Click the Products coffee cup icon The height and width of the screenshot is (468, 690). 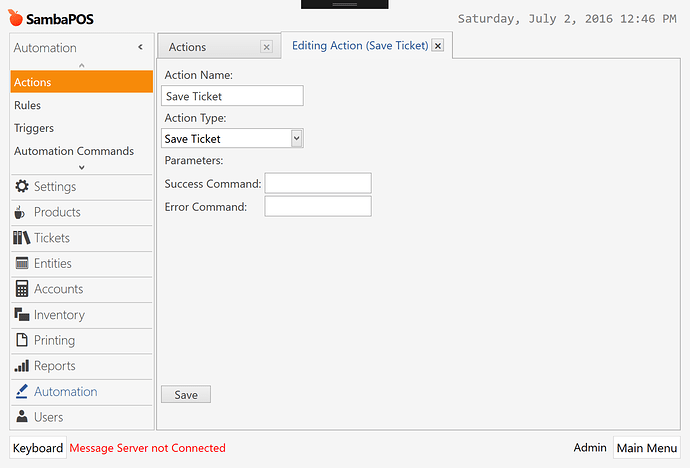[19, 212]
